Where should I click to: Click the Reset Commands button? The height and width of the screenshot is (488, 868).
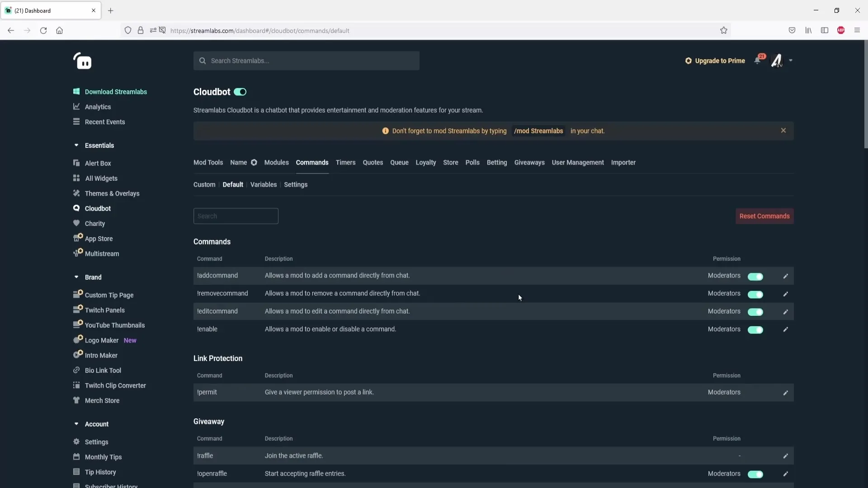click(764, 216)
